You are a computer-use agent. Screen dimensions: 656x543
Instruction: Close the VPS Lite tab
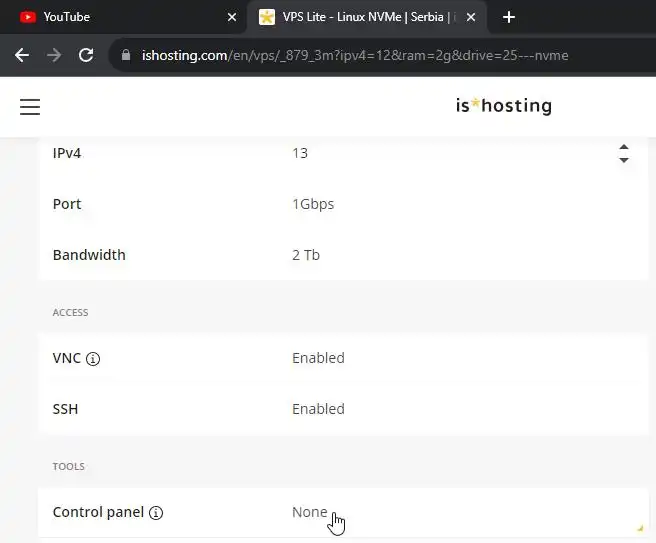[x=470, y=17]
